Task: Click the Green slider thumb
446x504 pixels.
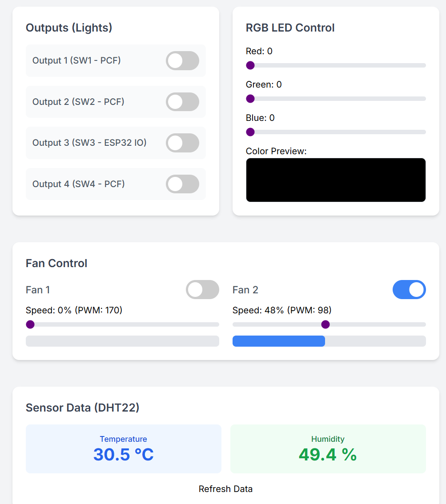Action: click(250, 99)
